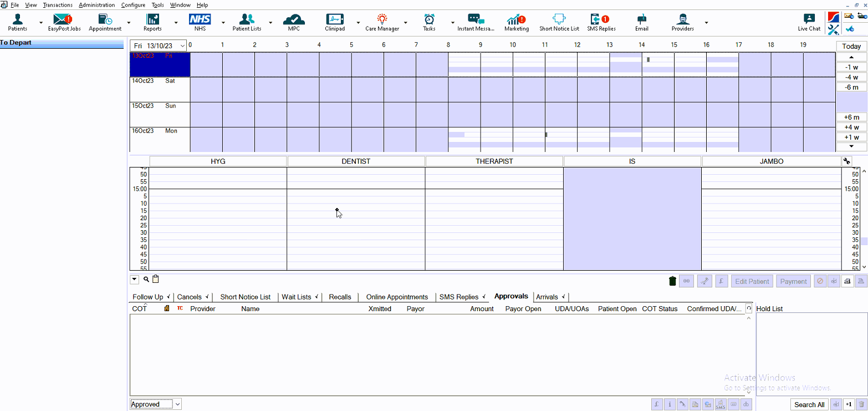Click the dental chair icon button
Viewport: 868px width, 411px height.
point(704,281)
